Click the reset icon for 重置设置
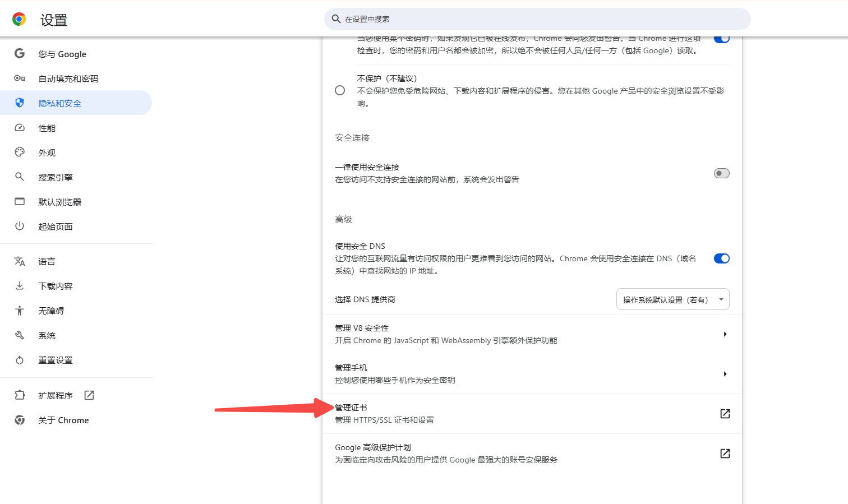The height and width of the screenshot is (504, 848). click(20, 360)
